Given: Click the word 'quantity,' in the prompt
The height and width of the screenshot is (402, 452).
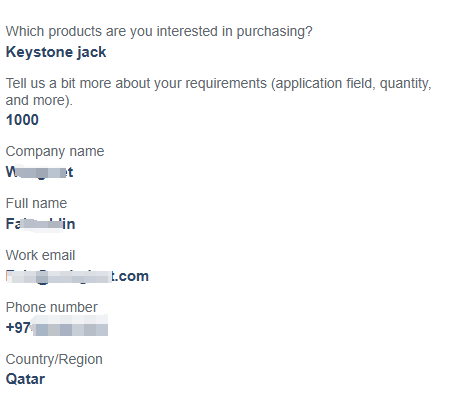Looking at the screenshot, I should click(406, 83).
